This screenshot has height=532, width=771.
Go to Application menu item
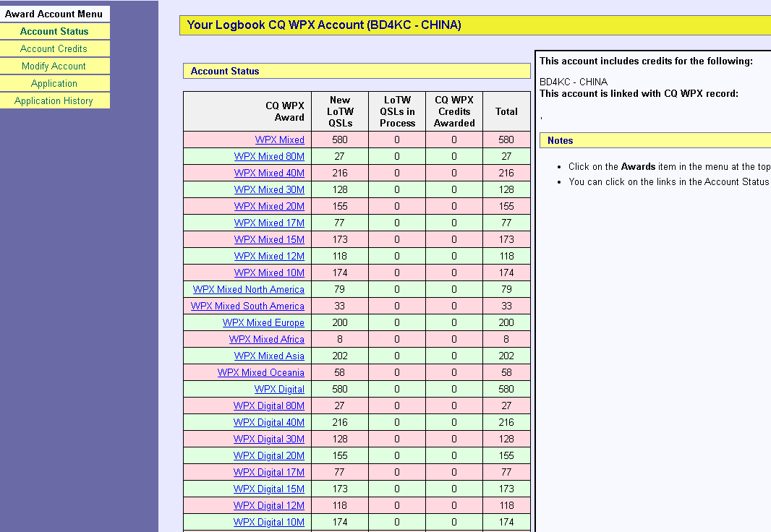point(54,83)
